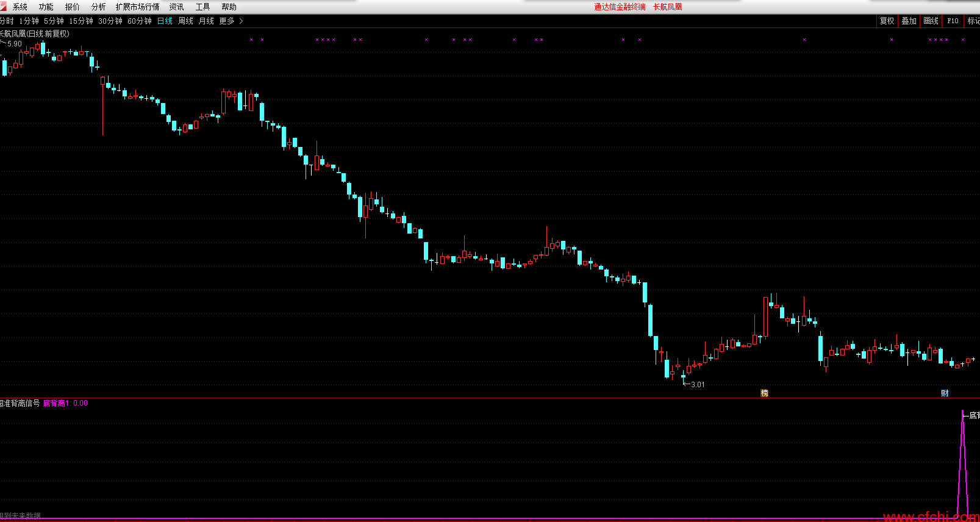
Task: Switch to the 15分钟 period tab
Action: (81, 21)
